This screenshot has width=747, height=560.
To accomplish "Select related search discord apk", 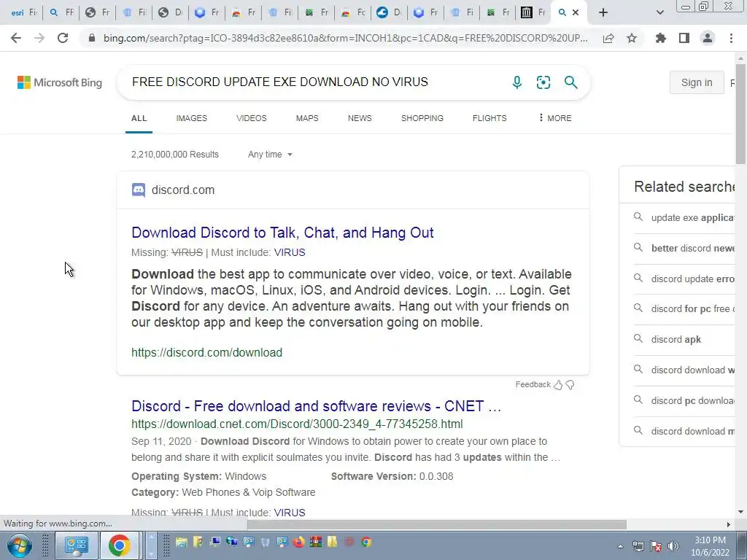I will pos(676,339).
